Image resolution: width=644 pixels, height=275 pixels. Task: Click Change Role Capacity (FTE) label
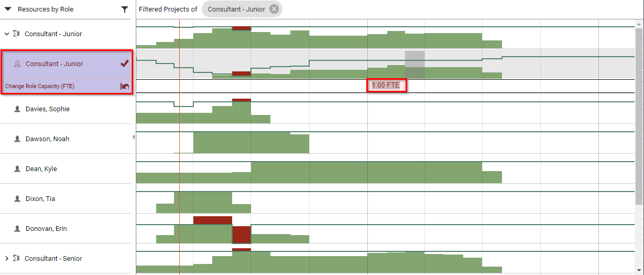40,86
